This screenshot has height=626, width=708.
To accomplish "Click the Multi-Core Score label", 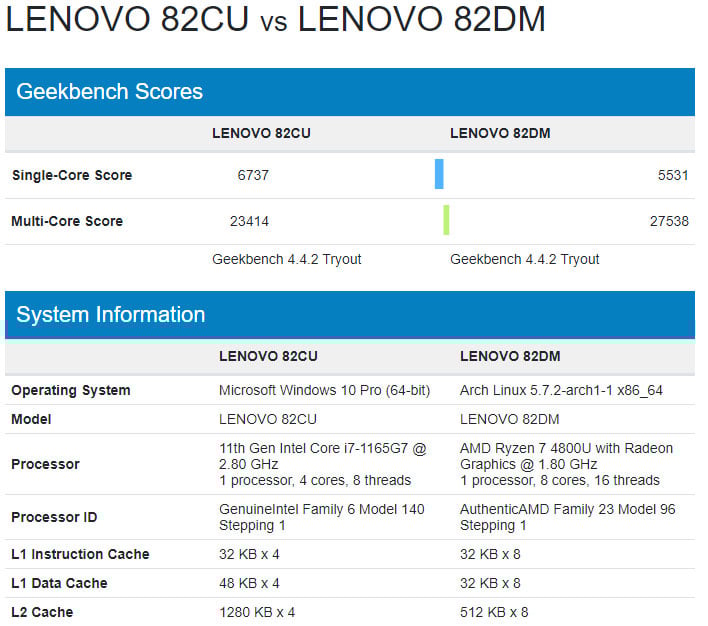I will coord(67,221).
